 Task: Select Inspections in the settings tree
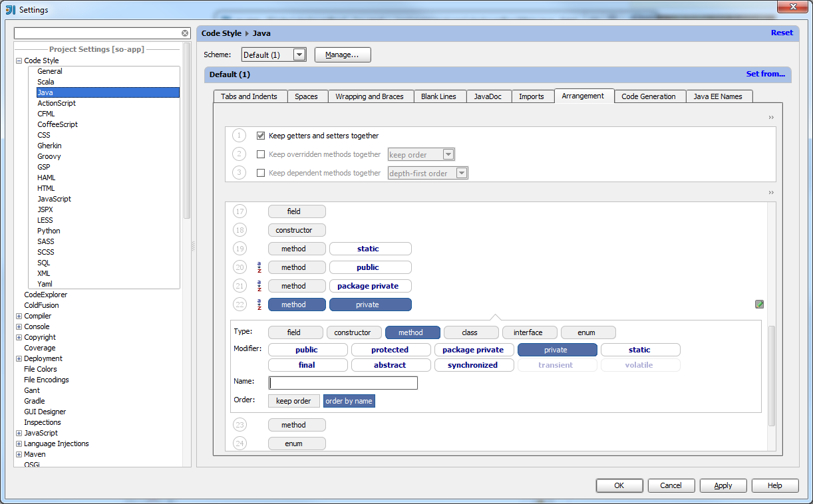point(43,422)
